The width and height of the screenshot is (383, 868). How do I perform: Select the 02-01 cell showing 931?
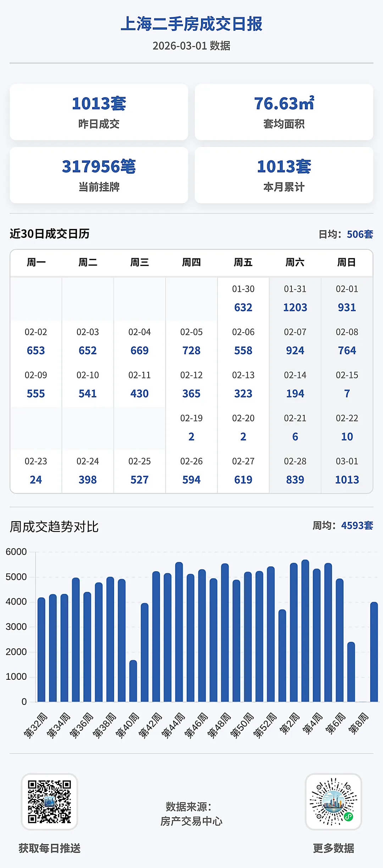point(347,299)
